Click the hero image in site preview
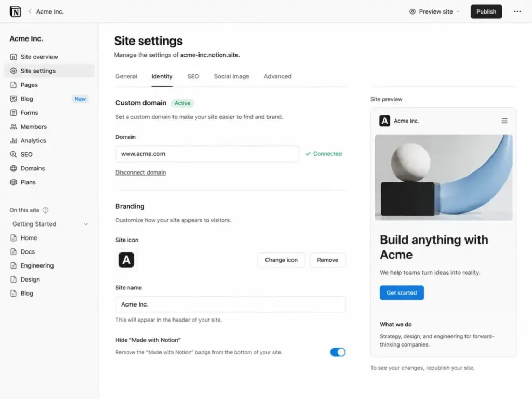Image resolution: width=532 pixels, height=399 pixels. point(444,178)
